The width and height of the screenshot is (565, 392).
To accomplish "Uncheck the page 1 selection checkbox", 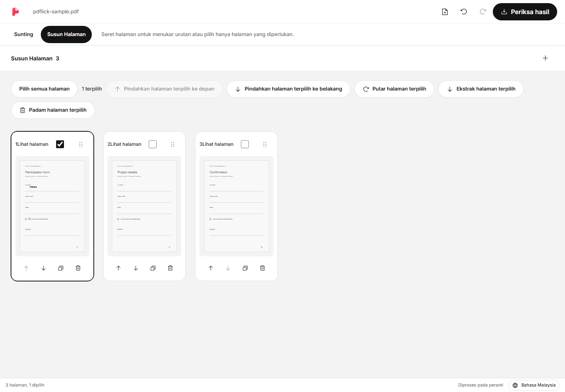I will click(x=60, y=144).
